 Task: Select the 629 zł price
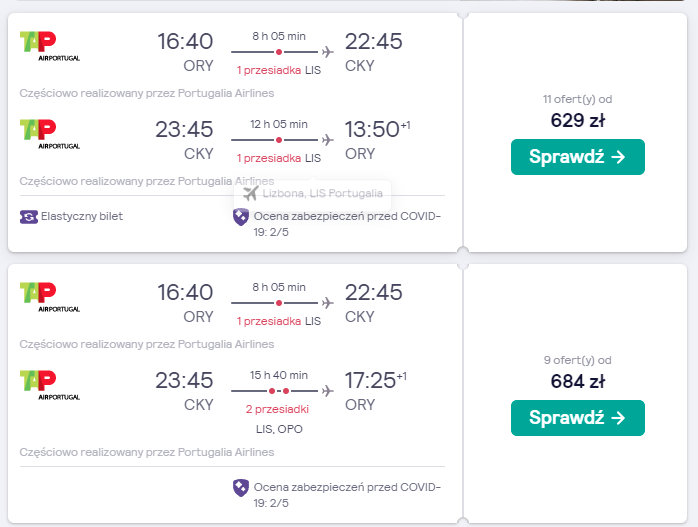tap(577, 120)
